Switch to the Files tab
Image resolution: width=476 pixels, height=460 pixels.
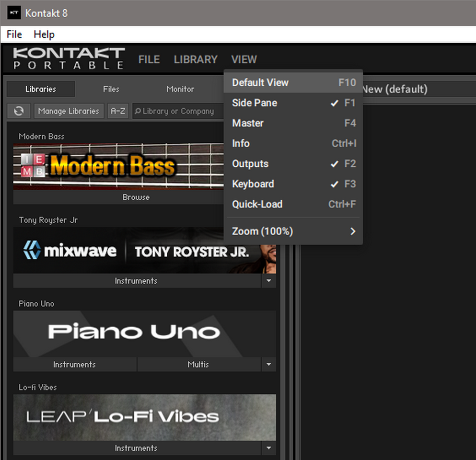111,89
